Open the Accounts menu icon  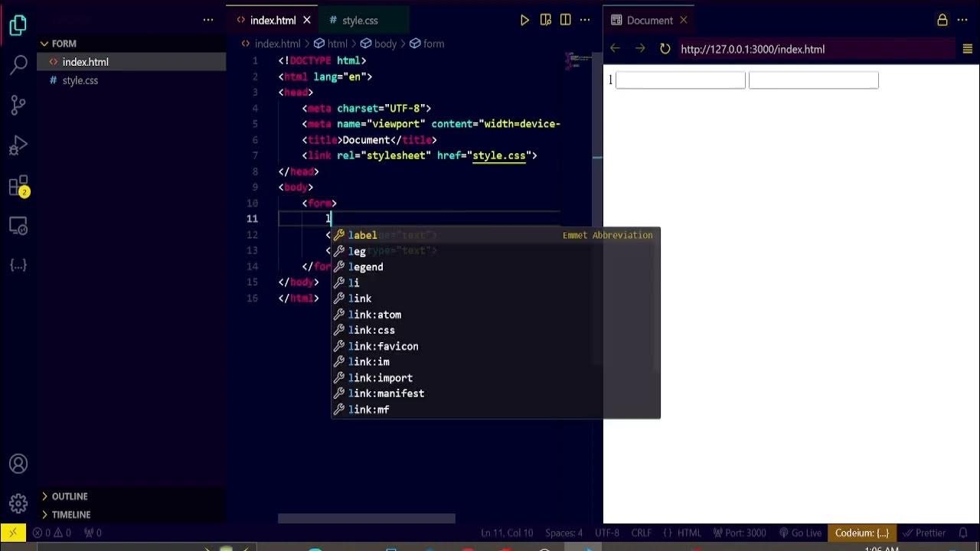click(x=18, y=464)
